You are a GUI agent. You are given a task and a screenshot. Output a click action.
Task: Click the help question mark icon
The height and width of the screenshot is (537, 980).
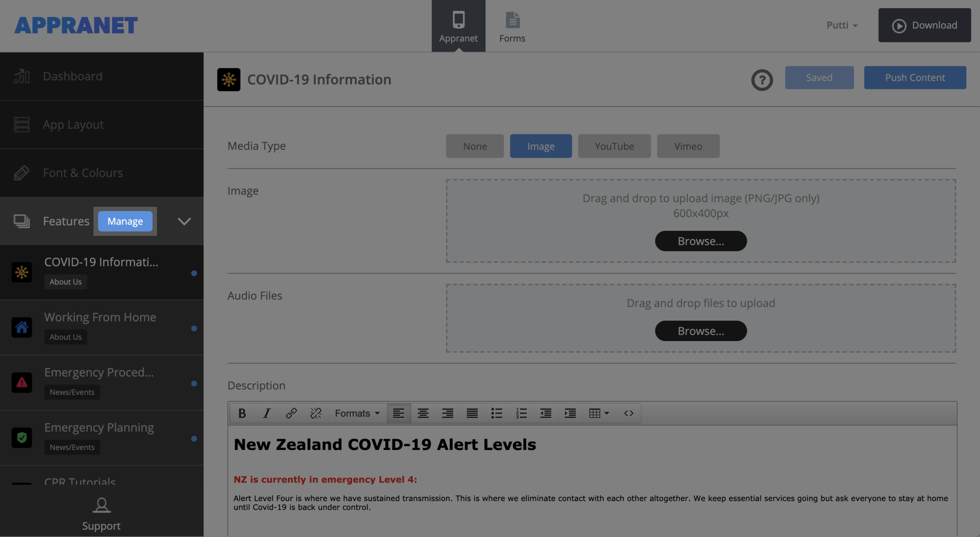pos(762,80)
